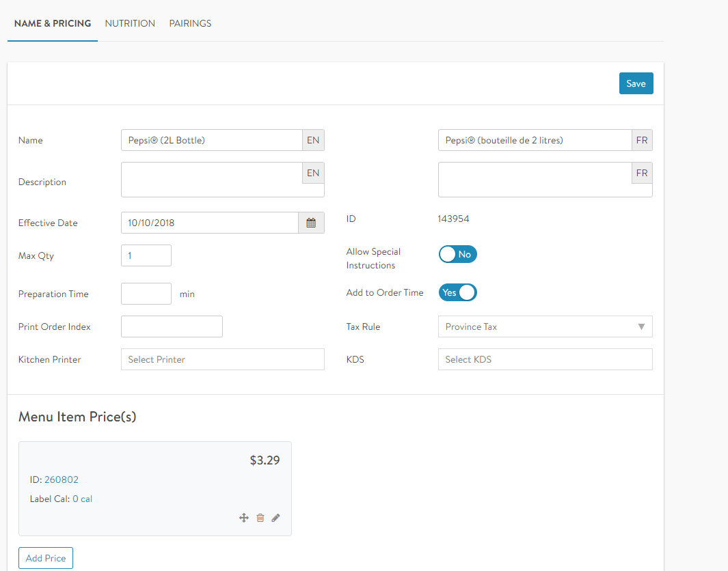Enable Allow Special Instructions toggle

[x=457, y=254]
